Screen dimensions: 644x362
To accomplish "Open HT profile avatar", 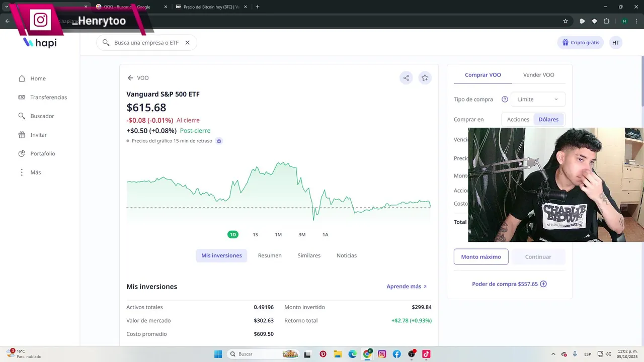I will (x=616, y=43).
